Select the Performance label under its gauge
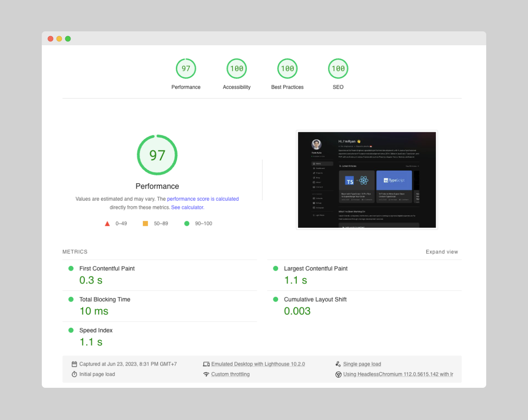The image size is (528, 420). [186, 87]
